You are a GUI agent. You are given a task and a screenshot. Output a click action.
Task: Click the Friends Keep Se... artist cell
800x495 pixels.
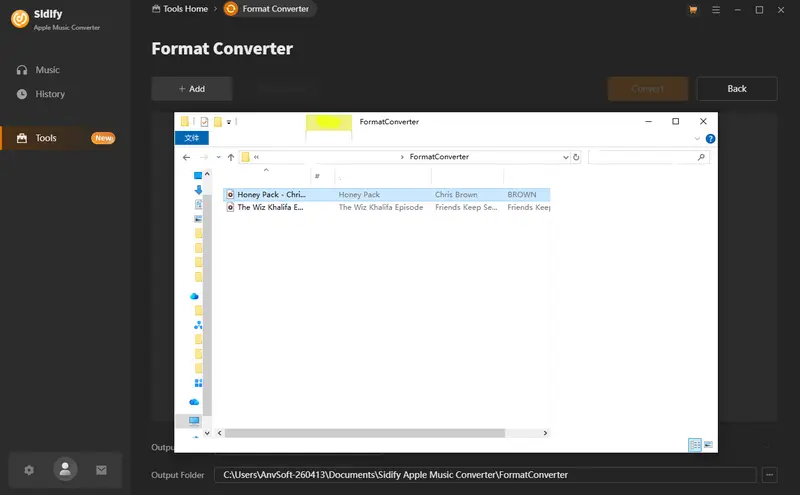pos(466,207)
